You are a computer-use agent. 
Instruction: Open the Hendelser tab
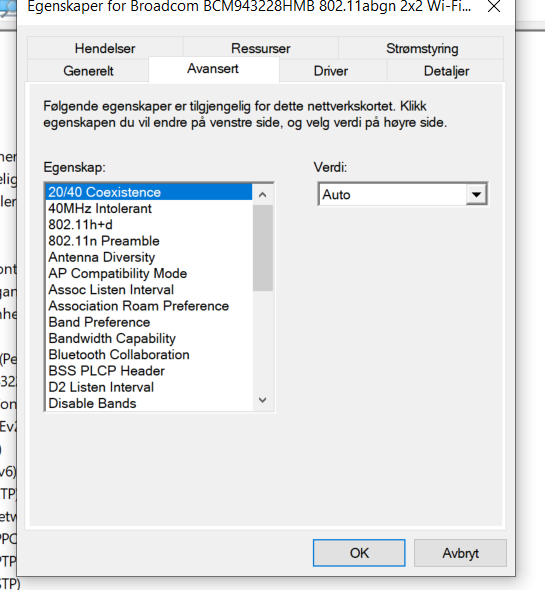(x=105, y=48)
